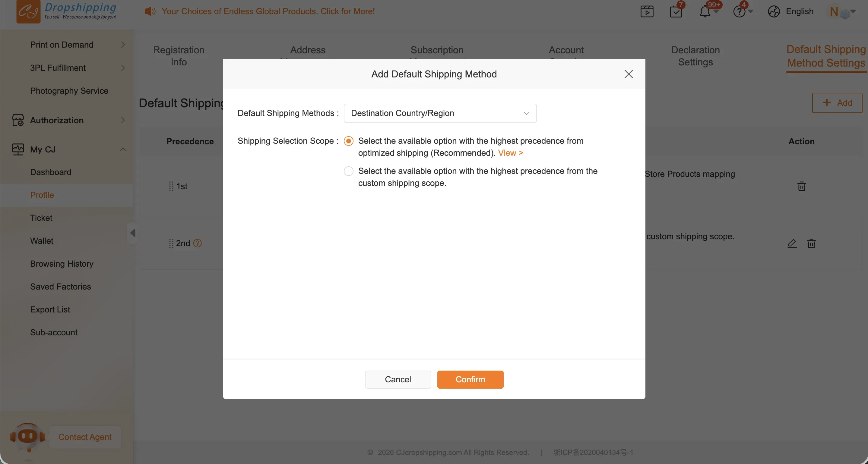Click the Cancel button in dialog
868x464 pixels.
click(398, 379)
